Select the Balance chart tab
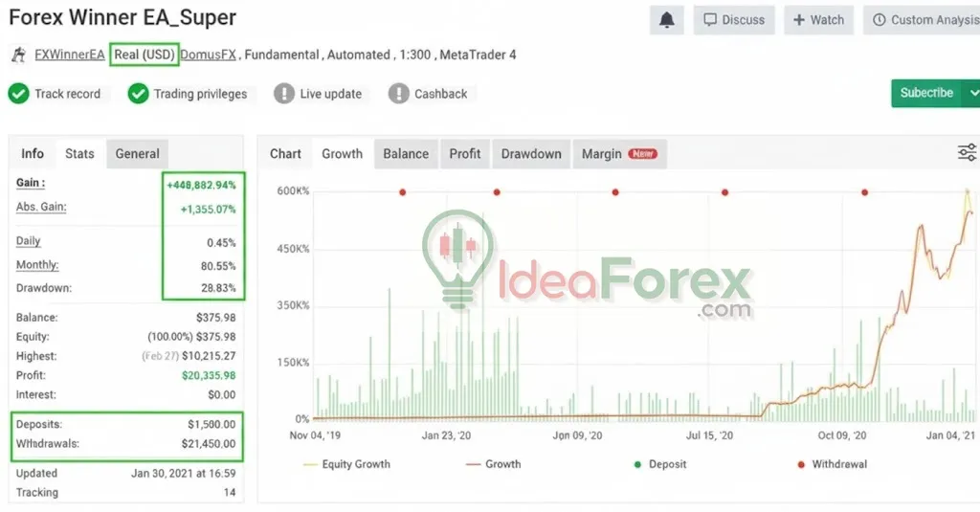 point(406,154)
